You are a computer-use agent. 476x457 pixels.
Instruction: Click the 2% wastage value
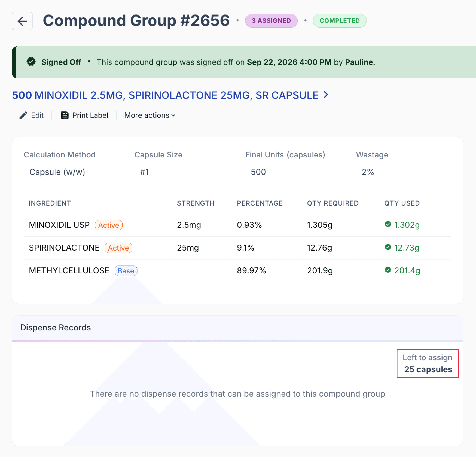368,172
